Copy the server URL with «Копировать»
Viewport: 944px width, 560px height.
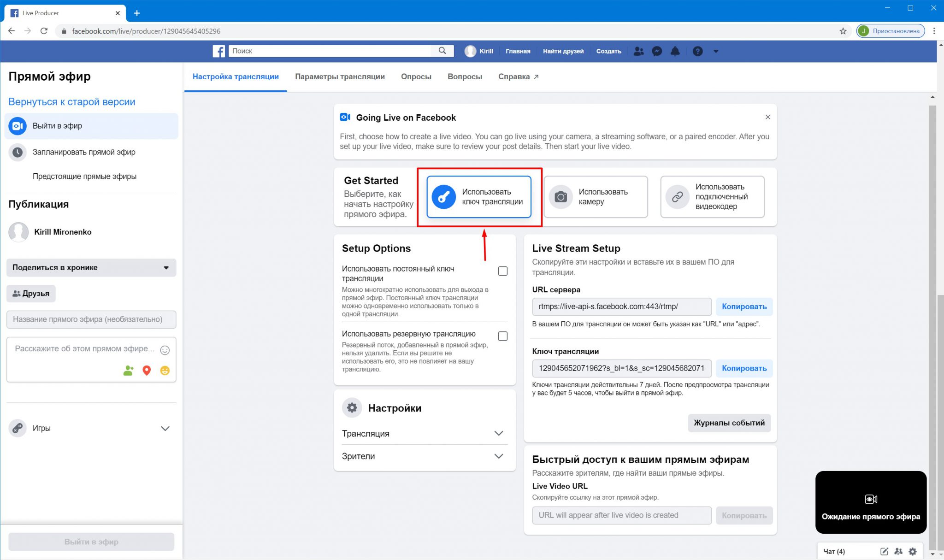coord(744,307)
